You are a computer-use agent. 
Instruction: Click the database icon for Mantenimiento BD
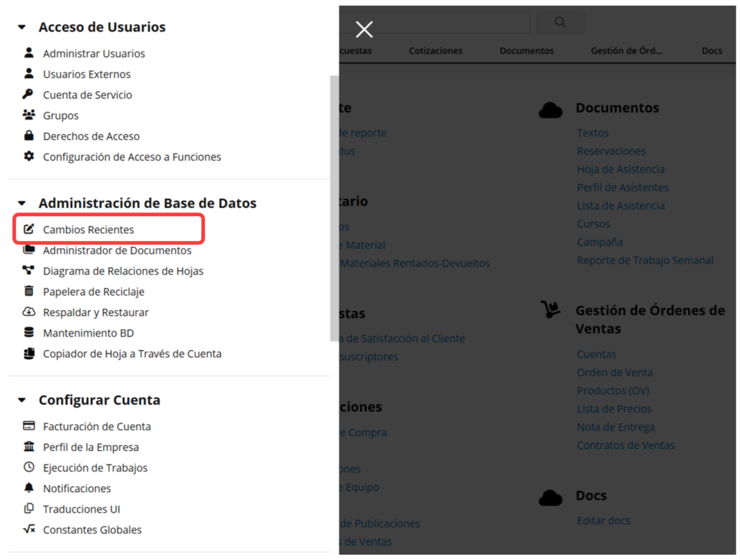28,332
